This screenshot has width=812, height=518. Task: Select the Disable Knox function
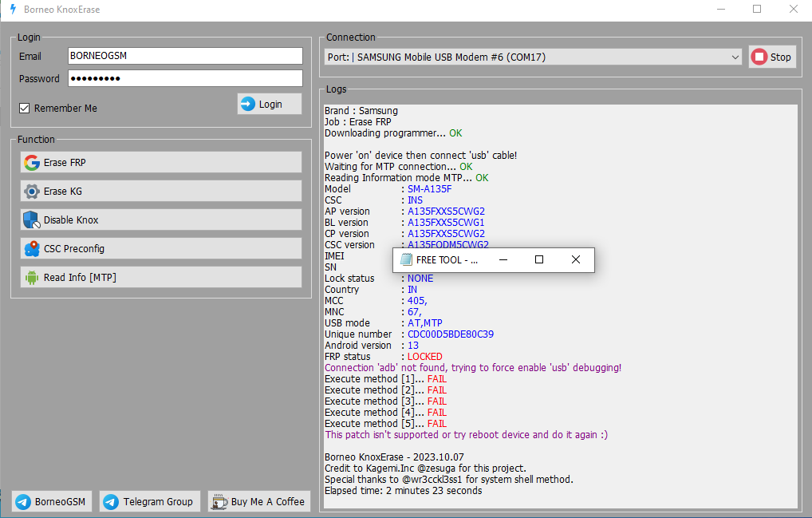click(161, 219)
